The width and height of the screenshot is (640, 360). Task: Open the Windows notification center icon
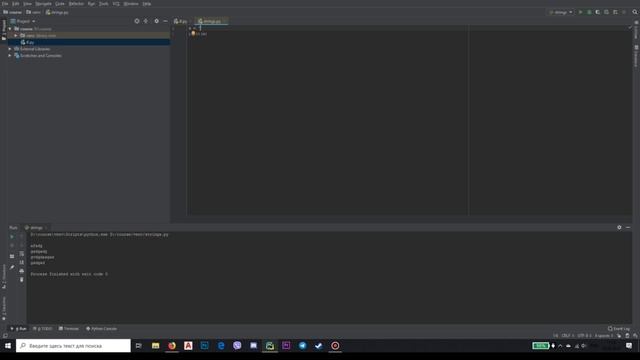pos(629,346)
